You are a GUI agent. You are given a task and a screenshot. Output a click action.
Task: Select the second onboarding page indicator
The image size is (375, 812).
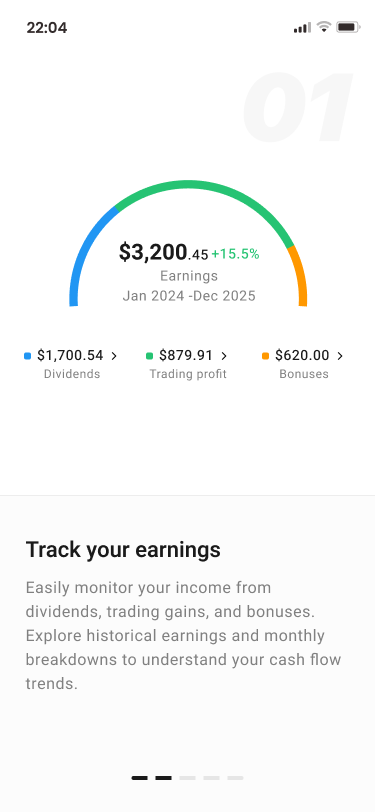click(163, 778)
